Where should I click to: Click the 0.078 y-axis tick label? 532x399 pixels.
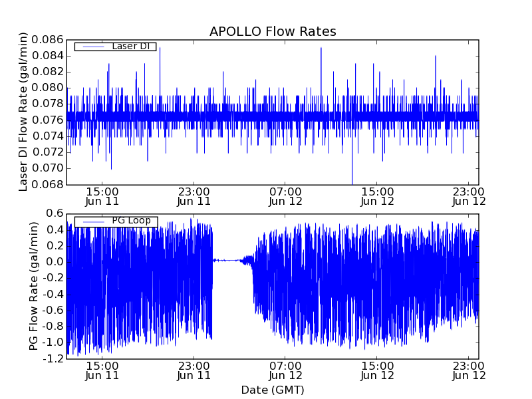coord(47,104)
